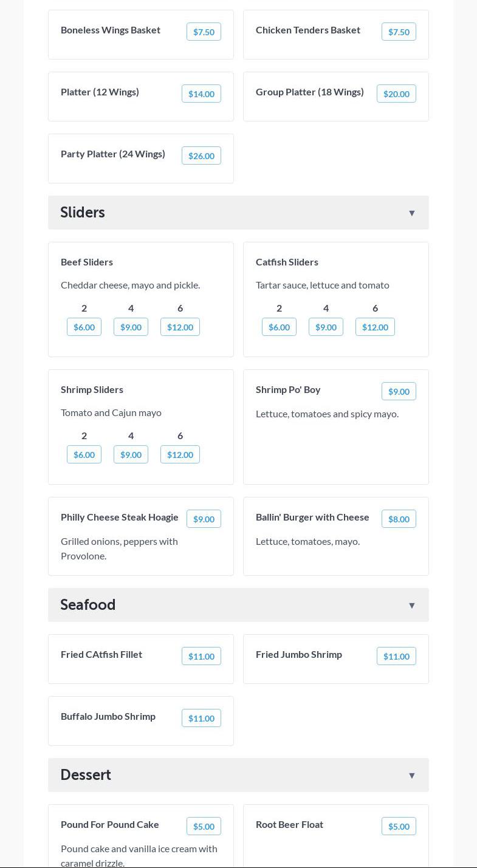Click the Seafood category header
Screen dimensions: 477x868
coord(88,605)
